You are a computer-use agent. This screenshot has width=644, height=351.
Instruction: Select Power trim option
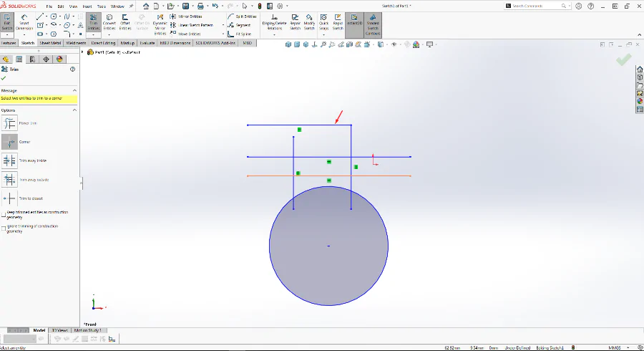[9, 123]
